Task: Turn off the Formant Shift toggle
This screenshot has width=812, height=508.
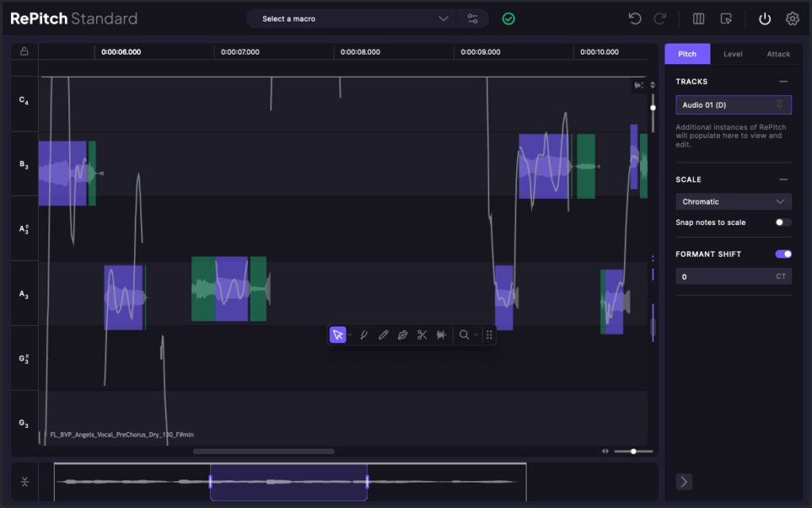Action: point(783,254)
